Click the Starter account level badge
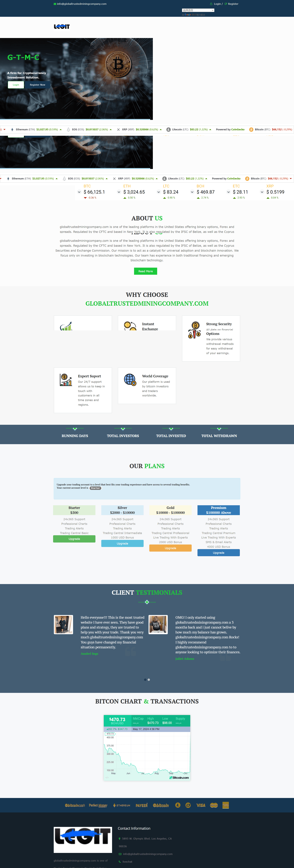 pos(95,488)
